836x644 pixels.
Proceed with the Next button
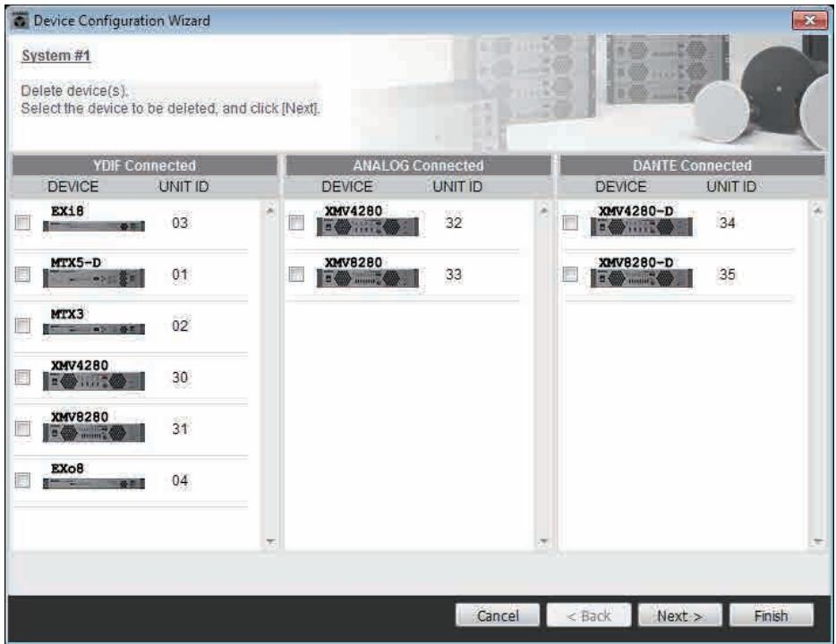pos(679,615)
